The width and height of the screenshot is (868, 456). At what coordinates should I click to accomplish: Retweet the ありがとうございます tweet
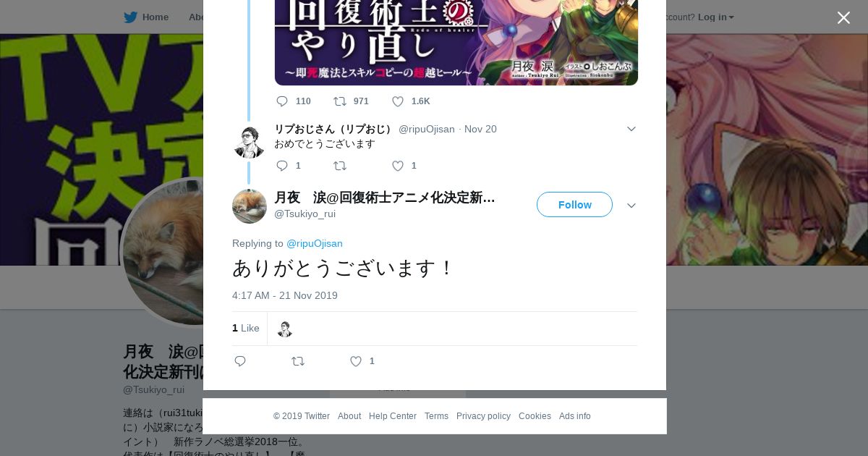298,361
